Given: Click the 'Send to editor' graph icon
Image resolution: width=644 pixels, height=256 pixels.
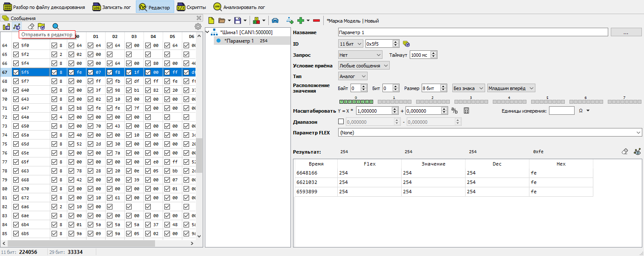Looking at the screenshot, I should point(17,26).
